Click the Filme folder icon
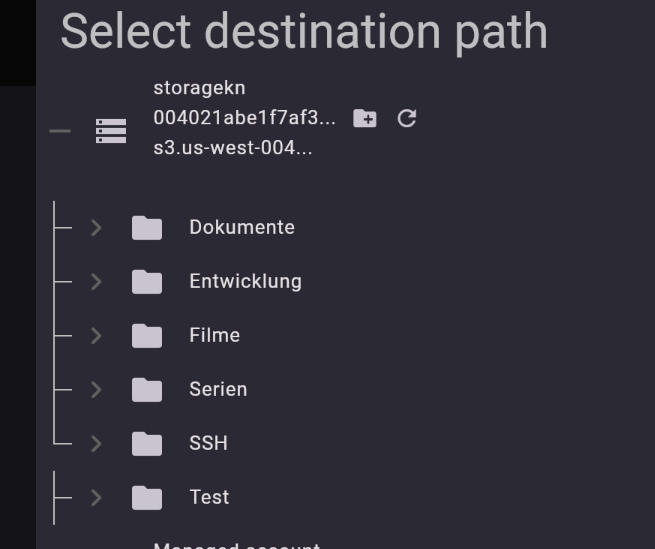The image size is (655, 549). tap(147, 336)
